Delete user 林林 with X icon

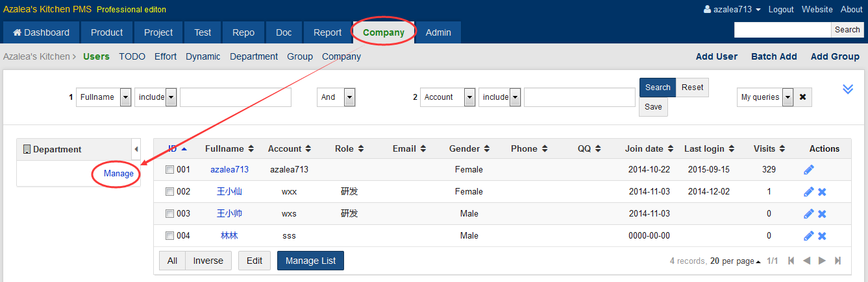(822, 236)
